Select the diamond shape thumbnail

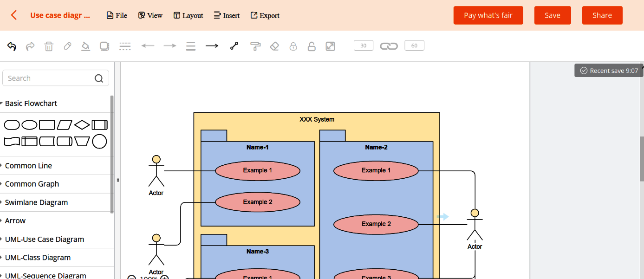[x=82, y=124]
